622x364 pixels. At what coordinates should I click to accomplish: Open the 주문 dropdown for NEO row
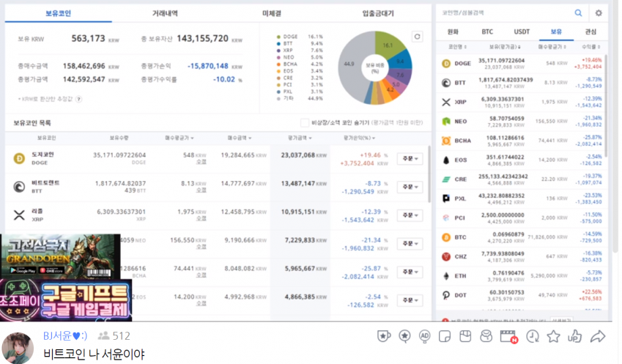click(x=410, y=243)
